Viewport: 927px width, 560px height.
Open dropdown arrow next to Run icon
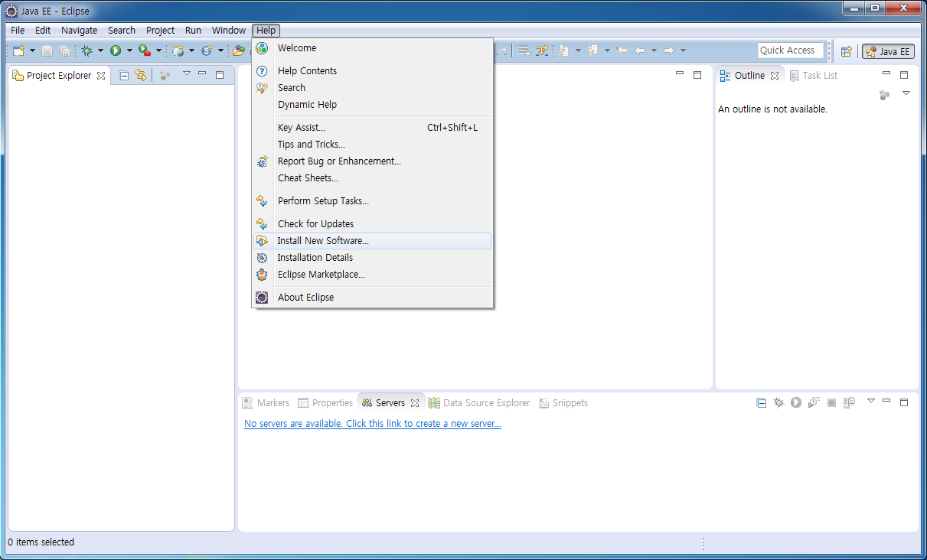click(129, 51)
